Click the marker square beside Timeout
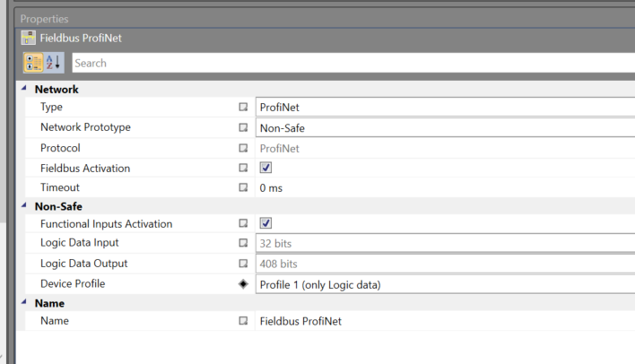Screen dimensions: 635x364 (x=243, y=187)
